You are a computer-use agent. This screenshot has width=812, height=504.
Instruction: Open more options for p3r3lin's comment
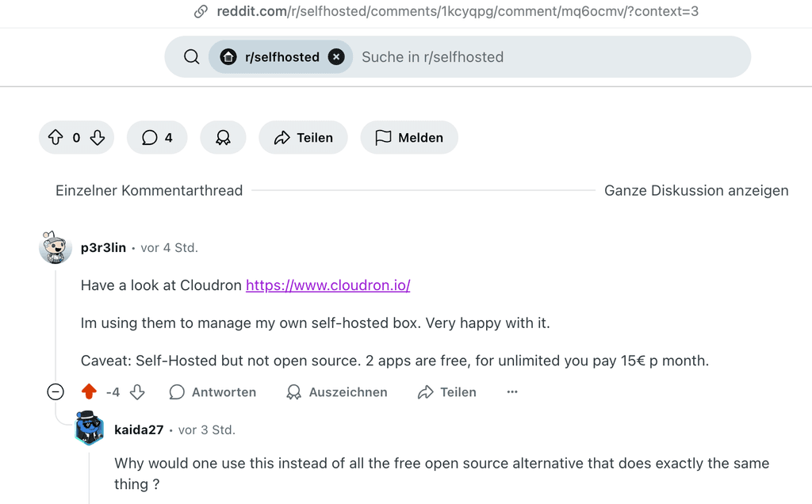tap(512, 391)
